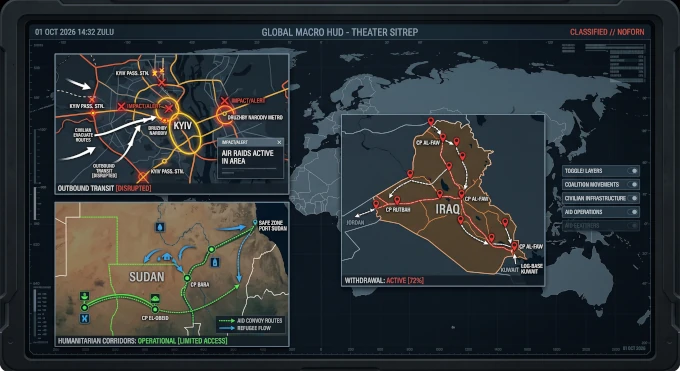
Task: Select the CP El-Obeid checkpoint node
Action: pyautogui.click(x=155, y=309)
